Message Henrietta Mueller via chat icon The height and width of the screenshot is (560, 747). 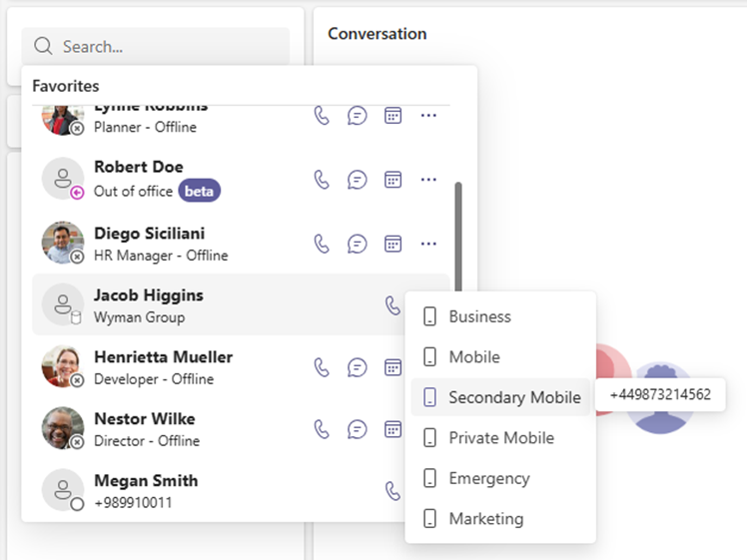pyautogui.click(x=358, y=367)
